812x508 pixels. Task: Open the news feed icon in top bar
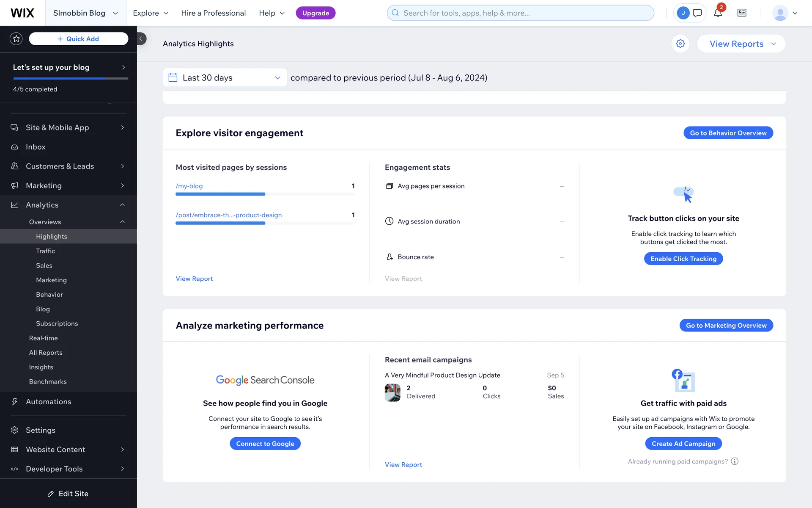742,13
